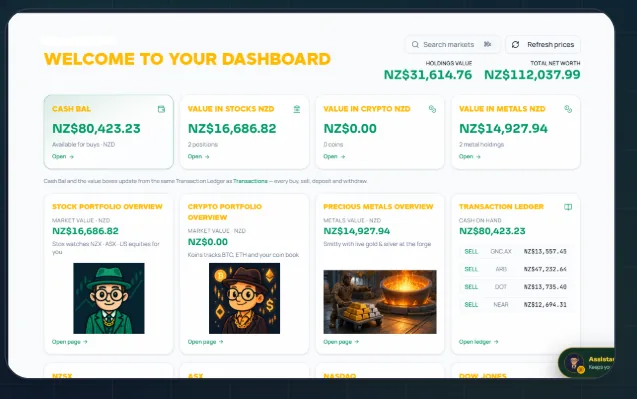The width and height of the screenshot is (637, 399).
Task: Open page for Precious Metals Overview
Action: (x=341, y=342)
